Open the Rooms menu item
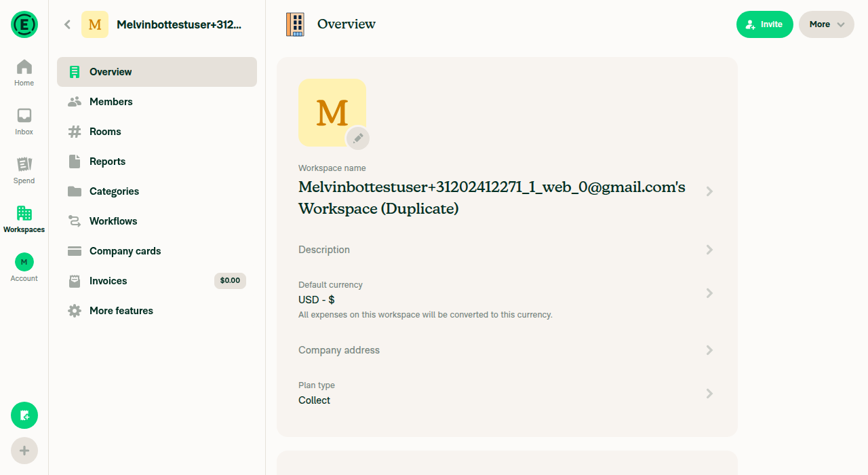 157,132
